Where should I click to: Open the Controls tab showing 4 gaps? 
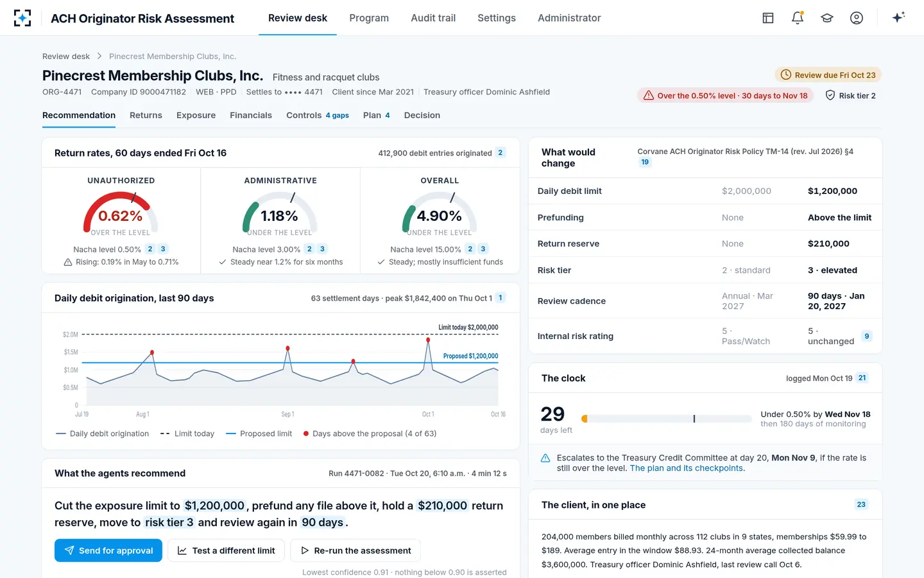[x=318, y=116]
